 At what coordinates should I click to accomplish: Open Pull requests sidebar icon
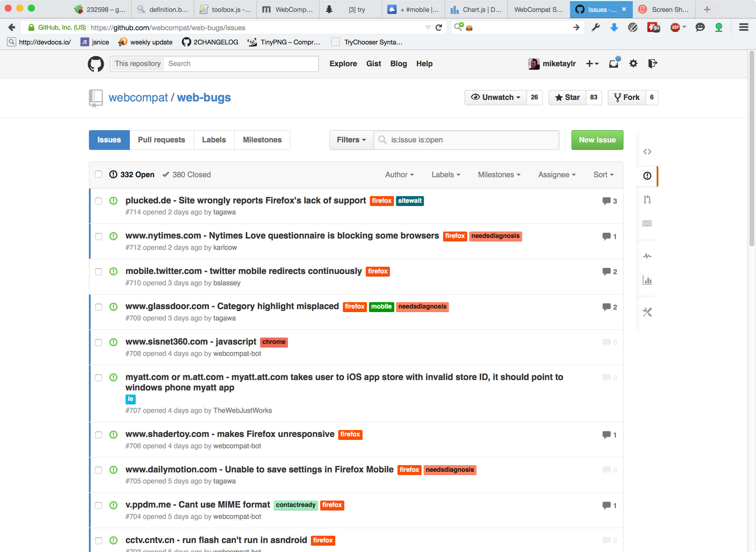click(x=647, y=200)
